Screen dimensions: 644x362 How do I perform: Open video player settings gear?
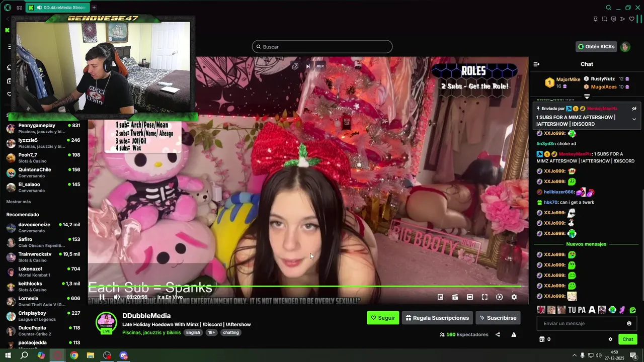click(x=514, y=297)
